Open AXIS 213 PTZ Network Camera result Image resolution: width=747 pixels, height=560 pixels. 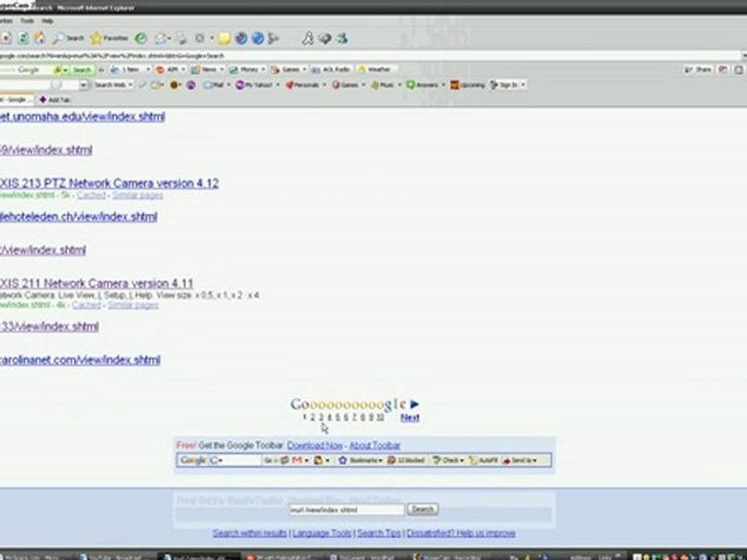[110, 184]
